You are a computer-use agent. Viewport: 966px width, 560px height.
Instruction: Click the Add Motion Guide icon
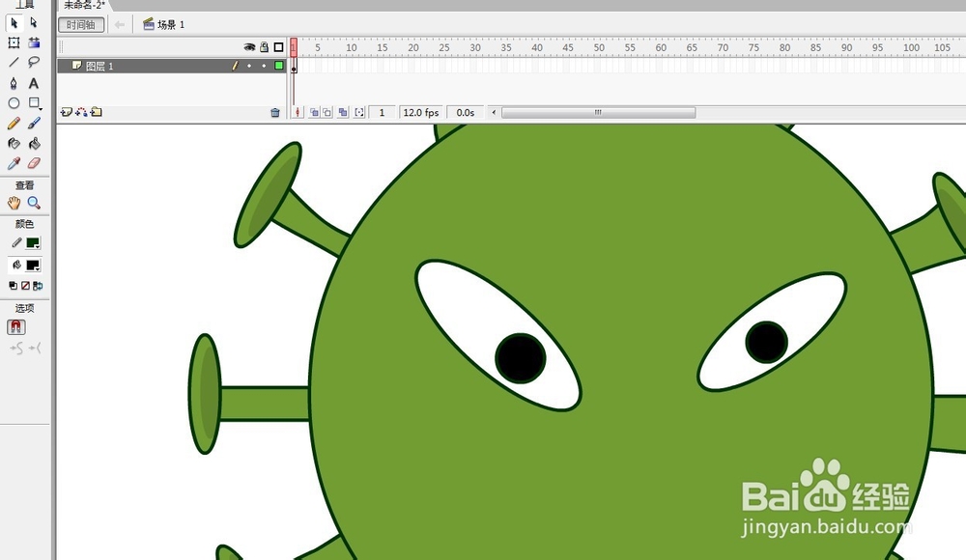click(x=81, y=112)
